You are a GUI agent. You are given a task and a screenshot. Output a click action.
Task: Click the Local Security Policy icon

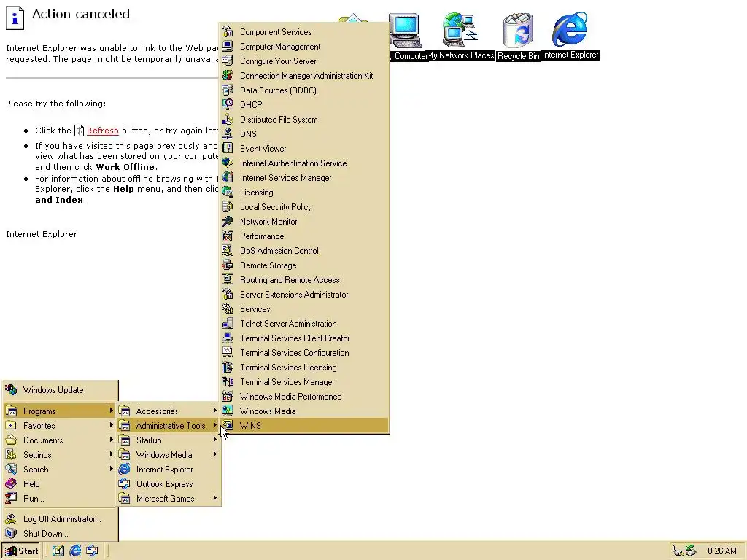pyautogui.click(x=228, y=206)
